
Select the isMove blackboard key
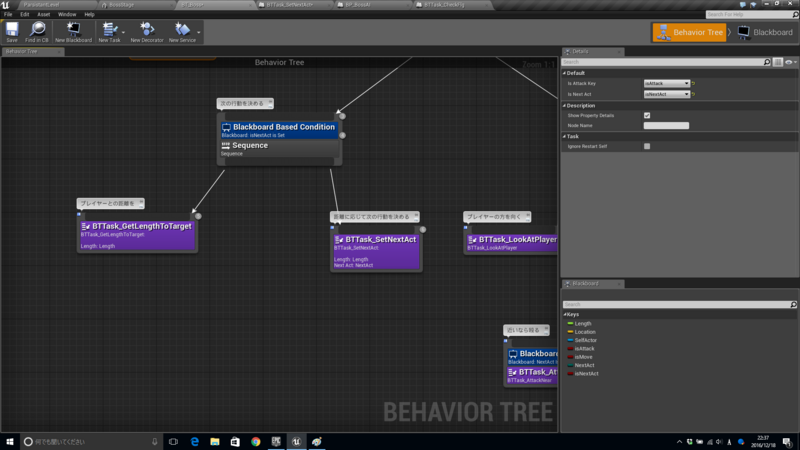point(583,357)
